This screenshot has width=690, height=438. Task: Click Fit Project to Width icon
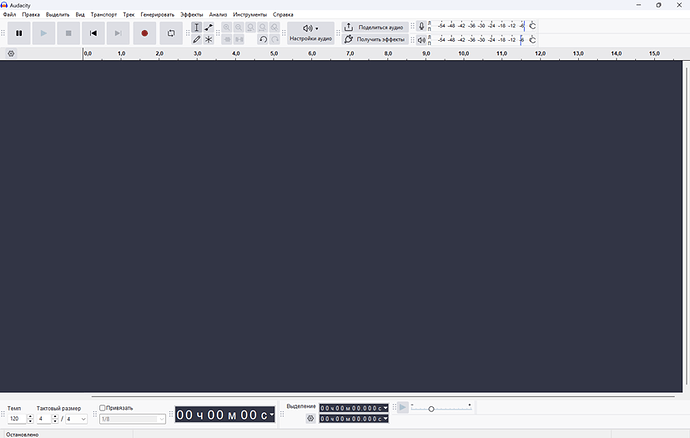coord(263,27)
